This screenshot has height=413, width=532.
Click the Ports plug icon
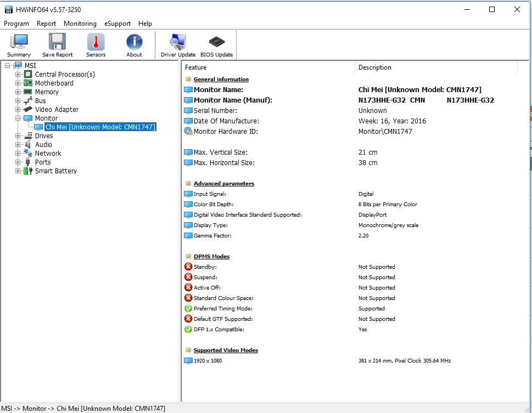[28, 162]
